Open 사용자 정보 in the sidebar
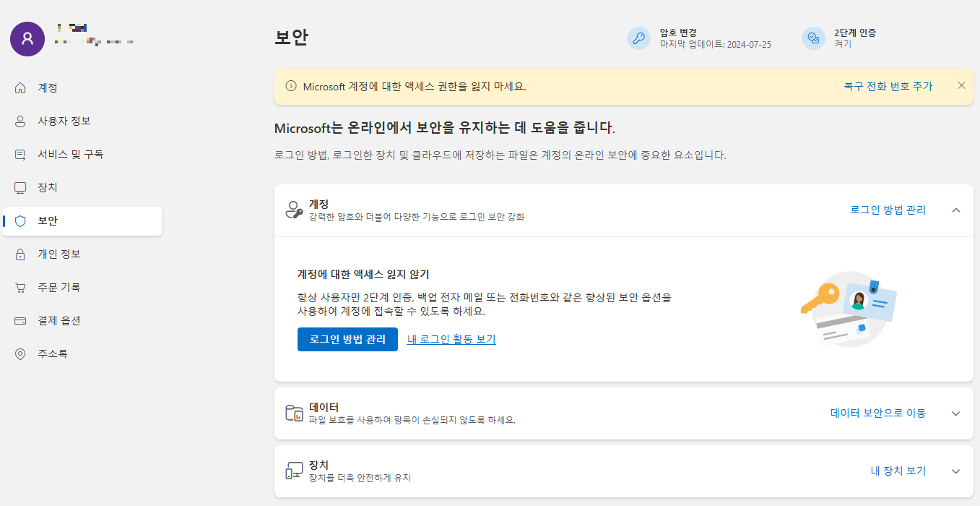980x506 pixels. click(x=82, y=121)
